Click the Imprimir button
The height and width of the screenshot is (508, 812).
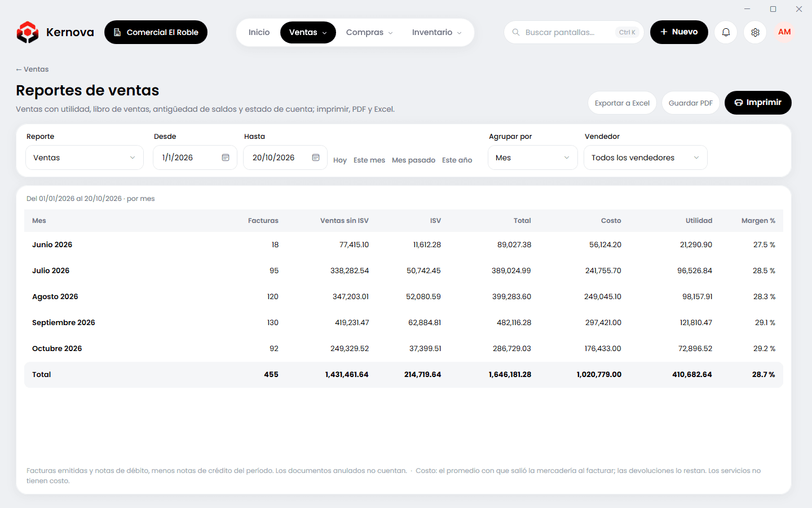[758, 103]
